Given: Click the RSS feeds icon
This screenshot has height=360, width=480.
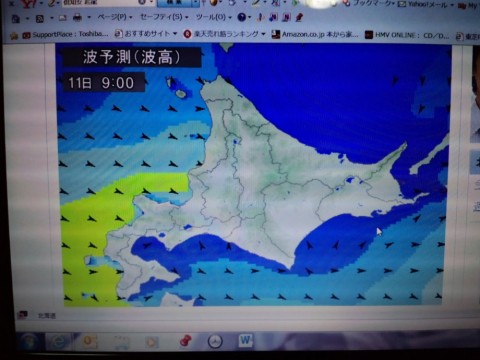Looking at the screenshot, I should (x=40, y=19).
